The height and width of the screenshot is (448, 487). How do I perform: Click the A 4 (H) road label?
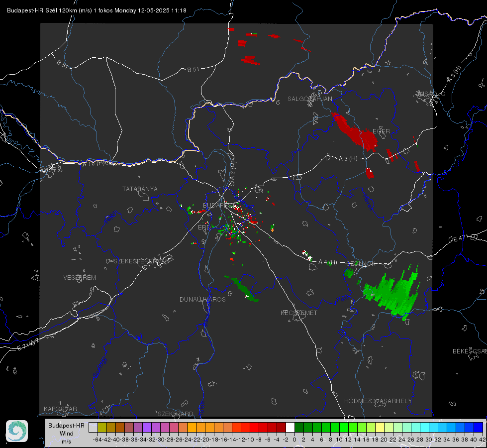point(328,262)
